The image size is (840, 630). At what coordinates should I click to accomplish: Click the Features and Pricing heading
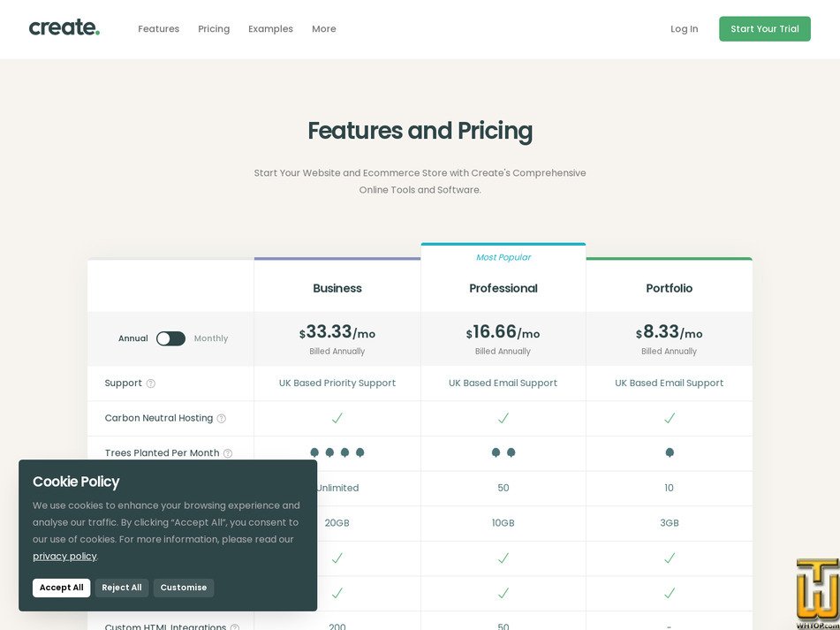[420, 132]
